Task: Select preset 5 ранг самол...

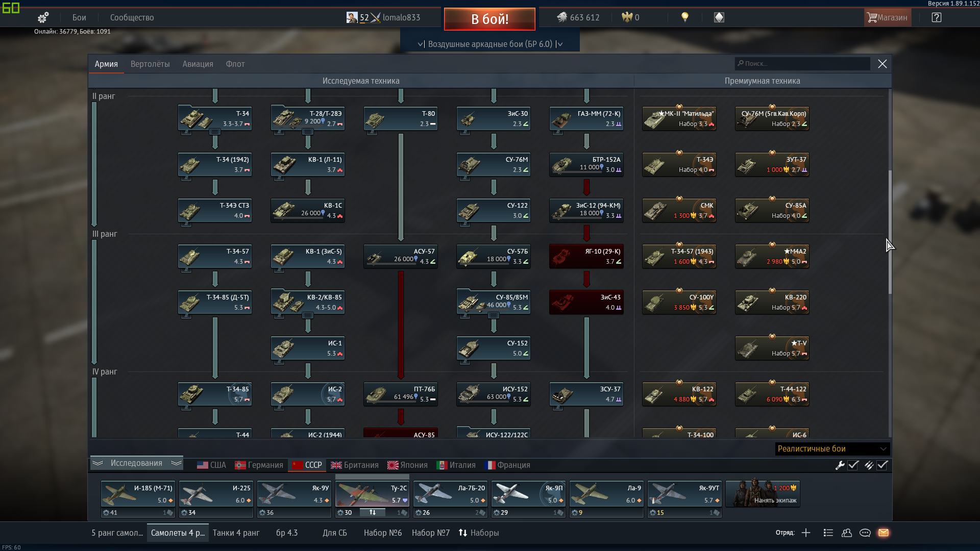Action: [x=117, y=533]
